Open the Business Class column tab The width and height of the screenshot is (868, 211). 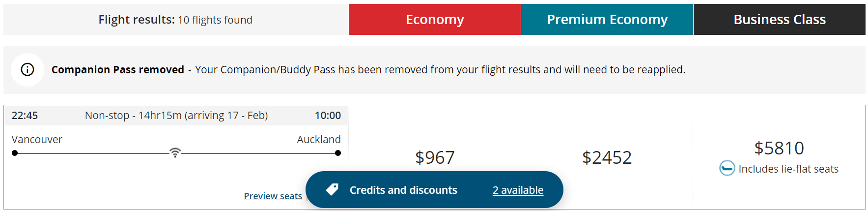coord(779,20)
